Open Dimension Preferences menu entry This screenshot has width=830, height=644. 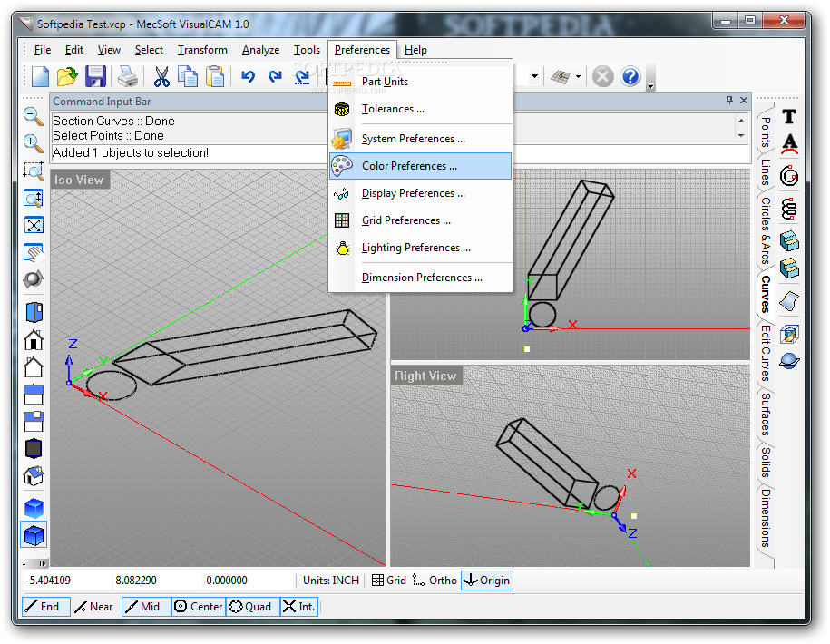click(x=420, y=278)
